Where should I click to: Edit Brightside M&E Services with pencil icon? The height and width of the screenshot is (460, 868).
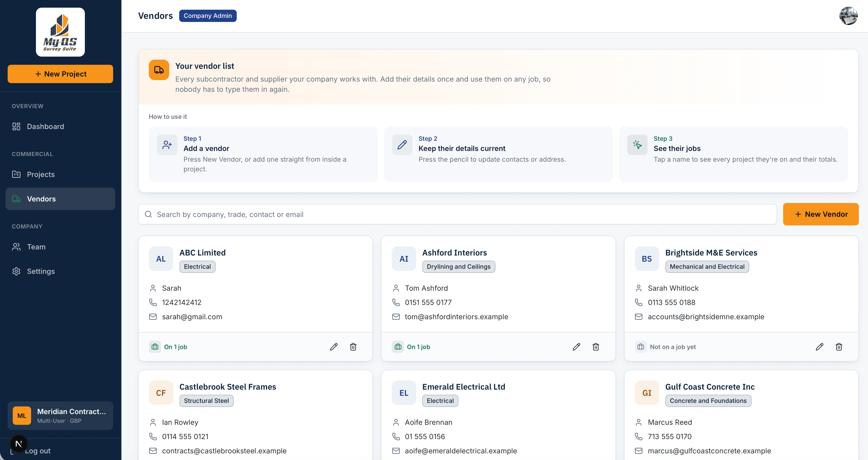coord(820,347)
